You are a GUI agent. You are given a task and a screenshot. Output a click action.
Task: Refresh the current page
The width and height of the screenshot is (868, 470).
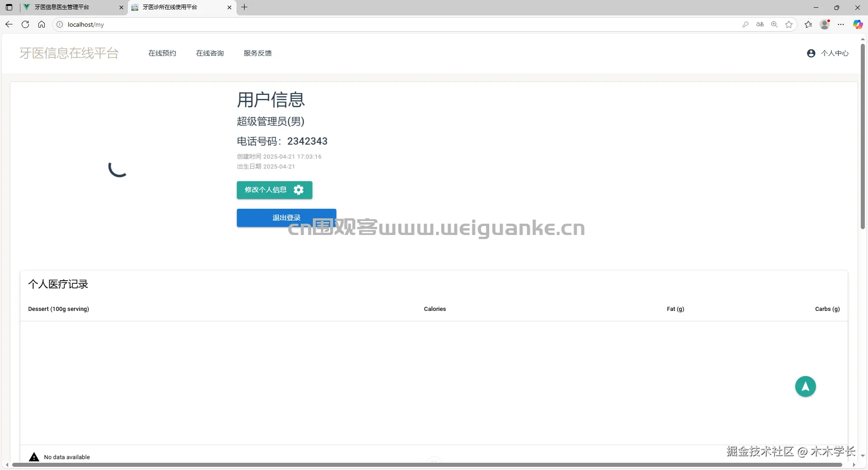click(x=25, y=24)
